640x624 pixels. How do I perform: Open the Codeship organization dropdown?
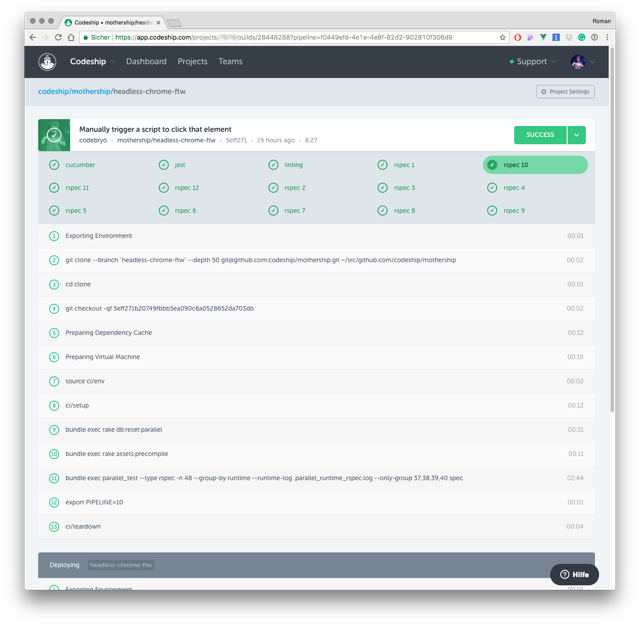pyautogui.click(x=93, y=62)
